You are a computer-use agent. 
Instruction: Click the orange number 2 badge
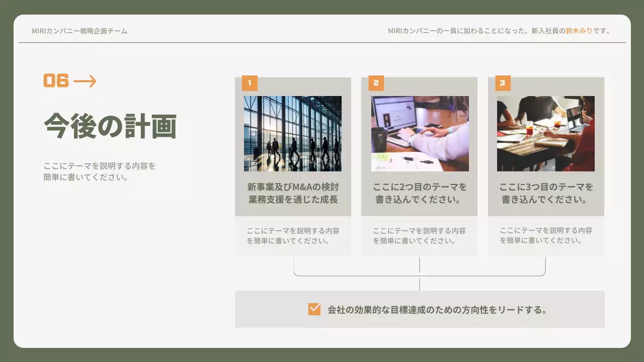coord(375,83)
